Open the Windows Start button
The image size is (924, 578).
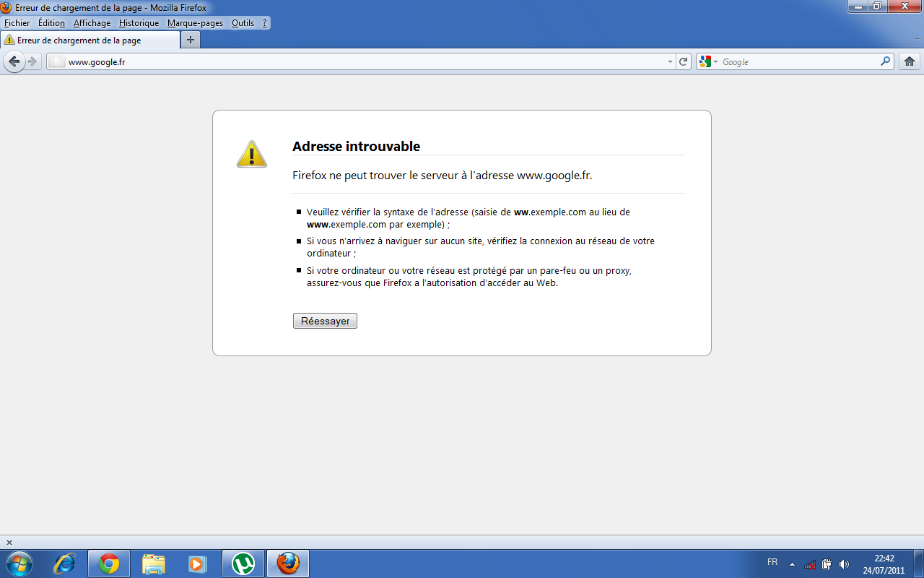click(x=19, y=563)
